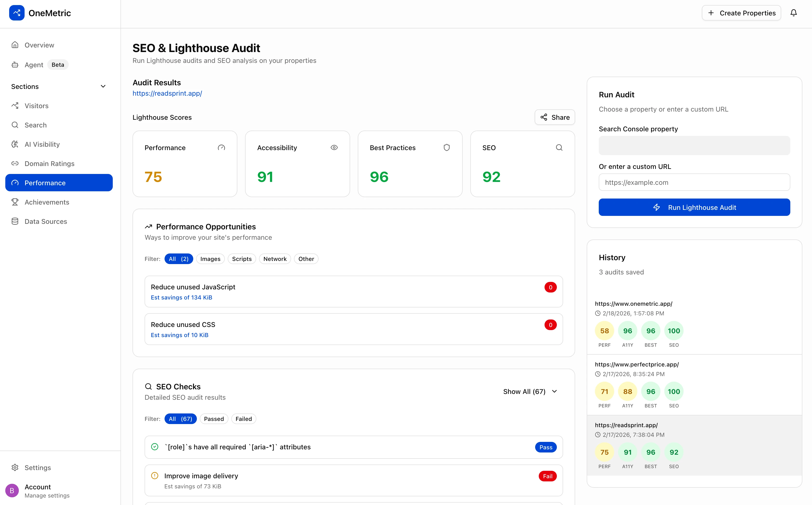The height and width of the screenshot is (505, 812).
Task: Click the notification bell icon
Action: coord(793,13)
